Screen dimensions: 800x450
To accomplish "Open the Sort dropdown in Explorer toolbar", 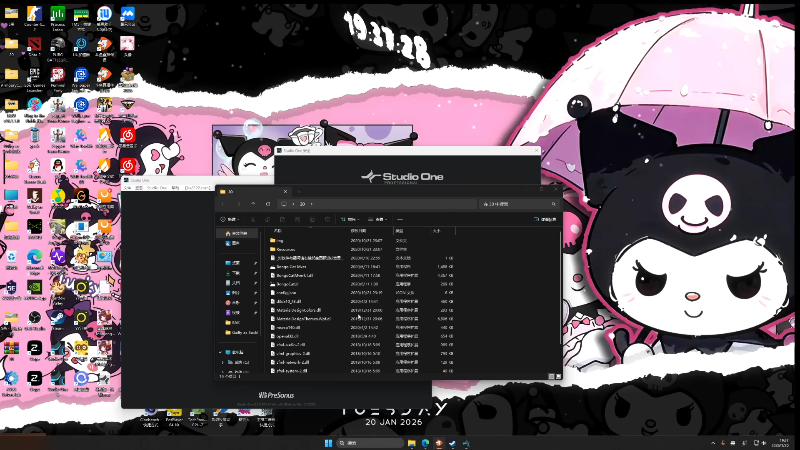I will (x=350, y=219).
